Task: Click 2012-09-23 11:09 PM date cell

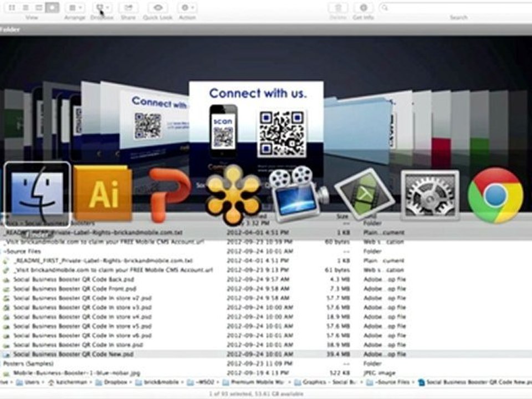Action: click(x=259, y=364)
